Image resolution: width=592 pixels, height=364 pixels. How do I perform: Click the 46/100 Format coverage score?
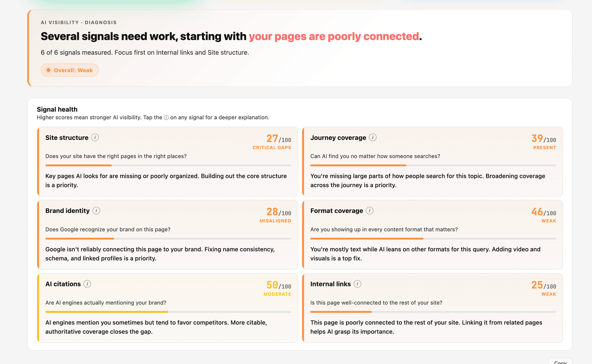[544, 212]
